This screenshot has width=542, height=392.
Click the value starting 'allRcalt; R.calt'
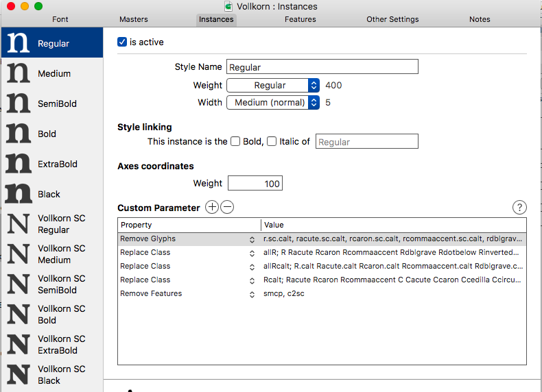click(393, 267)
